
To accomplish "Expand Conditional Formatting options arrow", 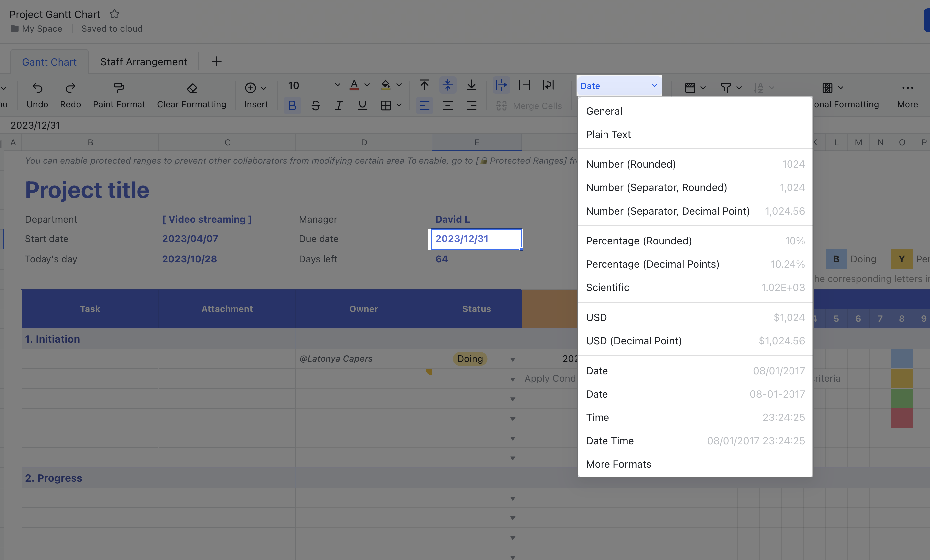I will click(x=840, y=88).
